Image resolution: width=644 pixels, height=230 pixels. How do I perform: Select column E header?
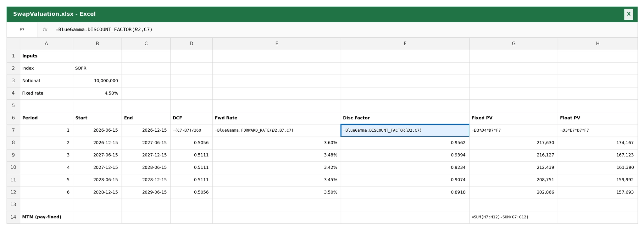(277, 44)
